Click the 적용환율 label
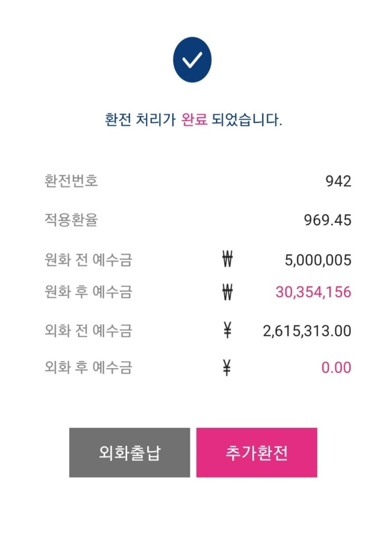The height and width of the screenshot is (546, 392). [x=71, y=220]
